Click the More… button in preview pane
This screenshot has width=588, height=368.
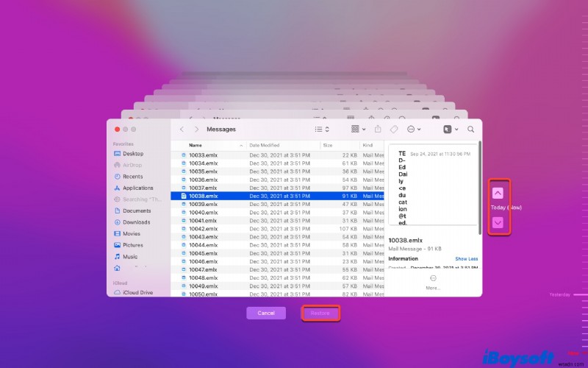[x=433, y=283]
